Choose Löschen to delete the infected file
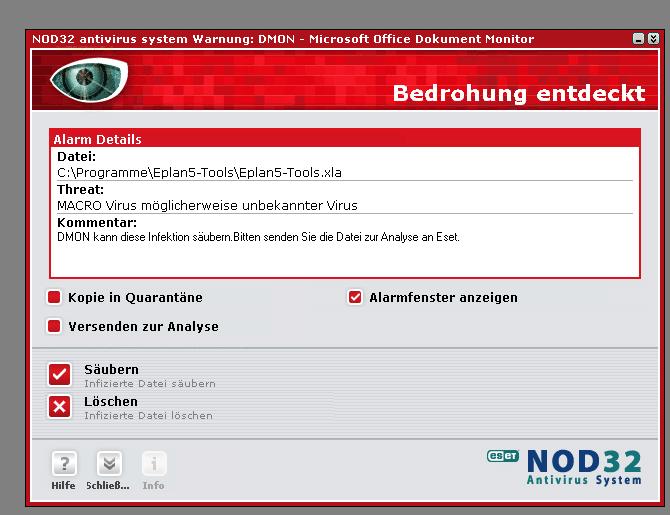 click(111, 401)
